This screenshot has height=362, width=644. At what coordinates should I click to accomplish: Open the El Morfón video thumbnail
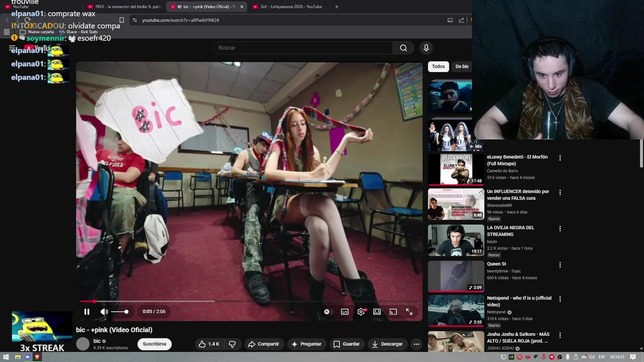(456, 169)
